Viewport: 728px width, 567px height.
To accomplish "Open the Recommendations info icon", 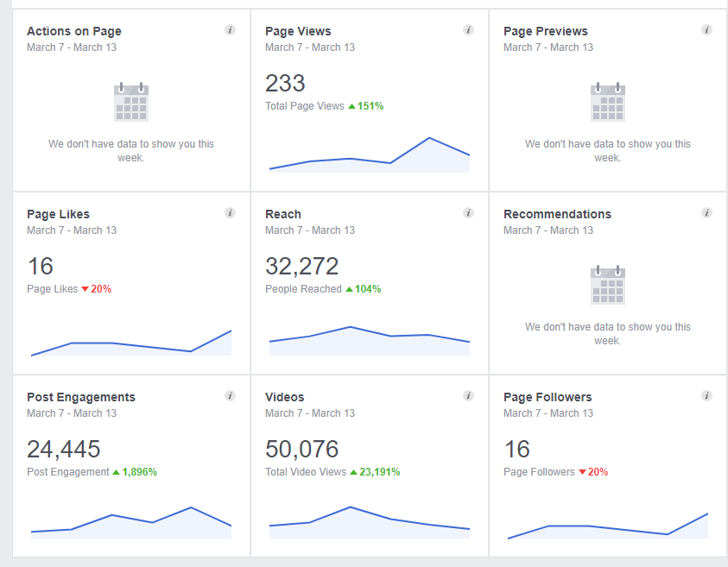I will tap(706, 213).
